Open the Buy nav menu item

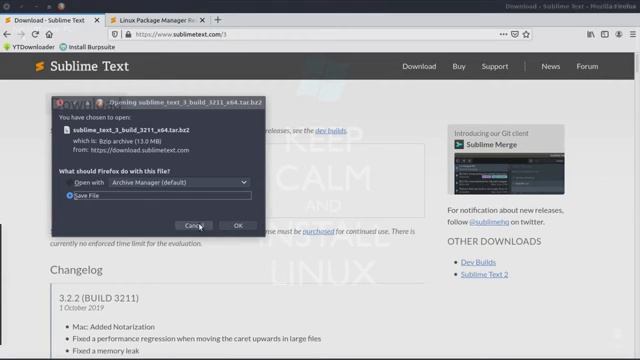pos(459,66)
